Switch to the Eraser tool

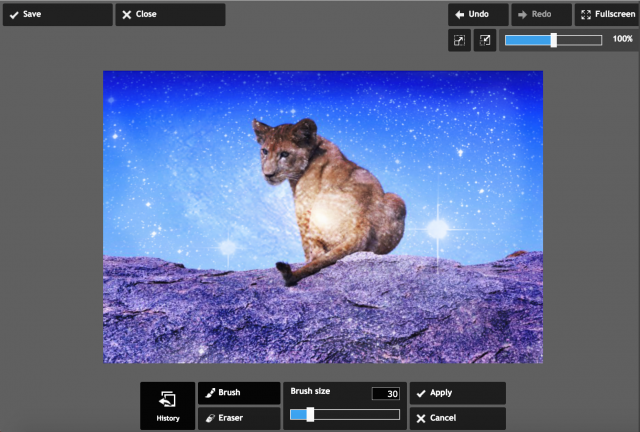click(x=239, y=418)
